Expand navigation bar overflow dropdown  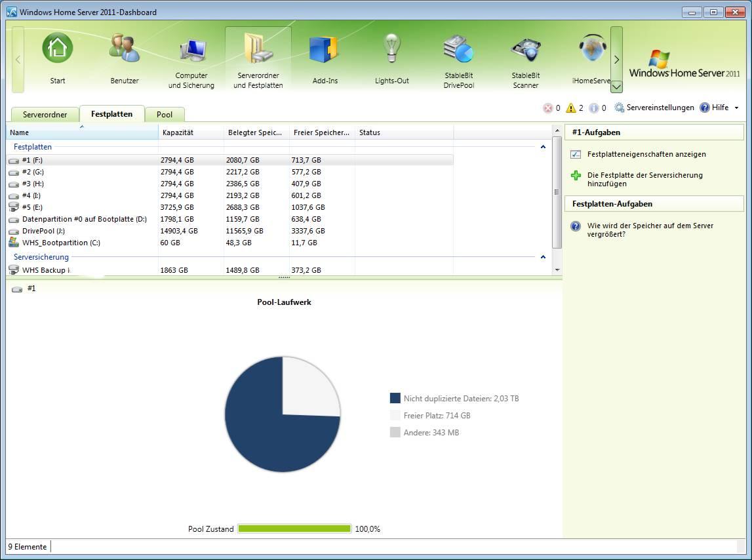pos(616,87)
